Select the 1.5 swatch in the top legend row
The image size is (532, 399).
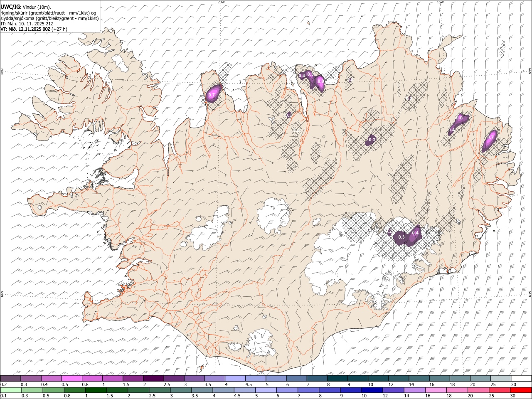pos(133,378)
